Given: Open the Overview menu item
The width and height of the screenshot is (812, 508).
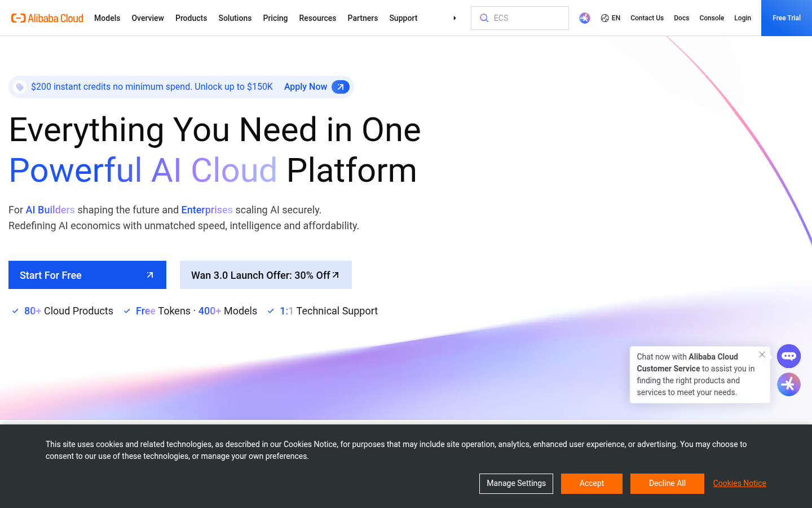Looking at the screenshot, I should pyautogui.click(x=148, y=18).
